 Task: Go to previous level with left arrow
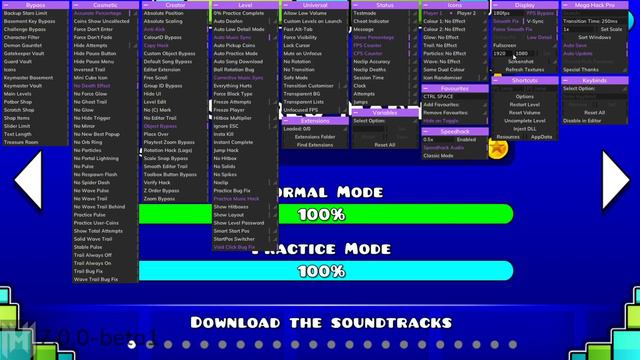click(28, 180)
